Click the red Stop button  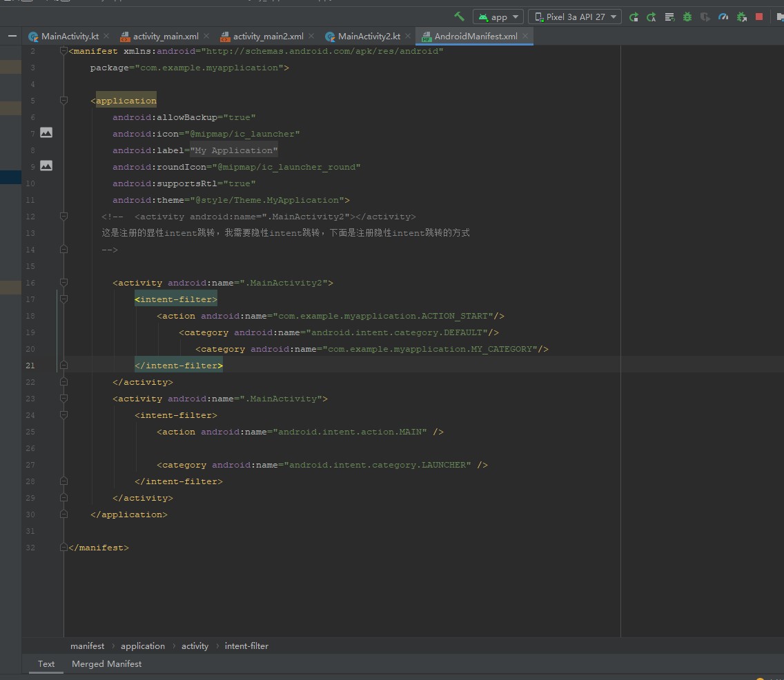point(759,17)
